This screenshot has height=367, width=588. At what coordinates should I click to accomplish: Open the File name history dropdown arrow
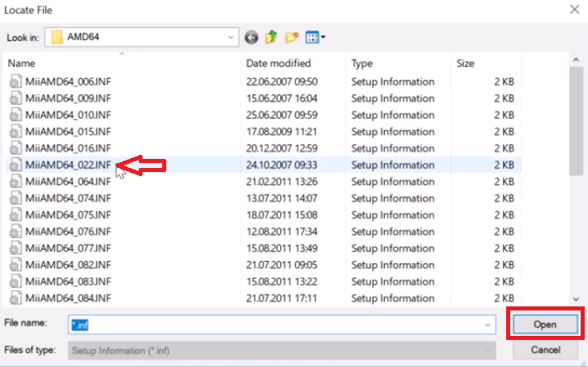487,324
